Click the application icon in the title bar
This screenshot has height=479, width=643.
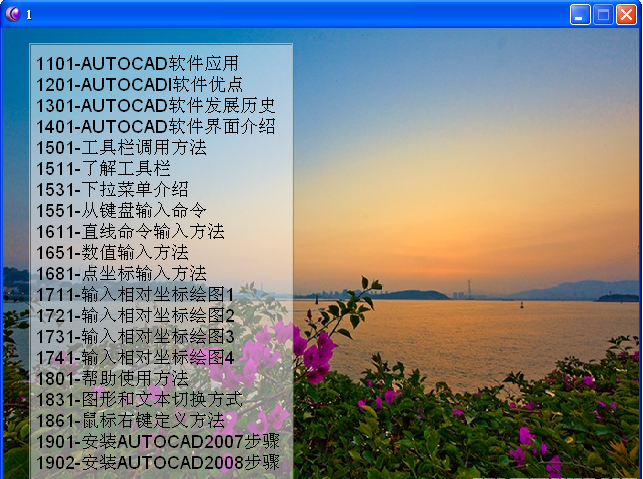12,14
